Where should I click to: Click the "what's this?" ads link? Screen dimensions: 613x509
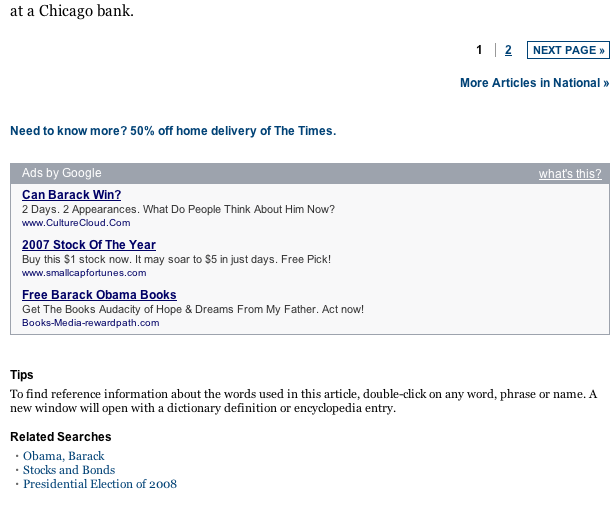570,174
